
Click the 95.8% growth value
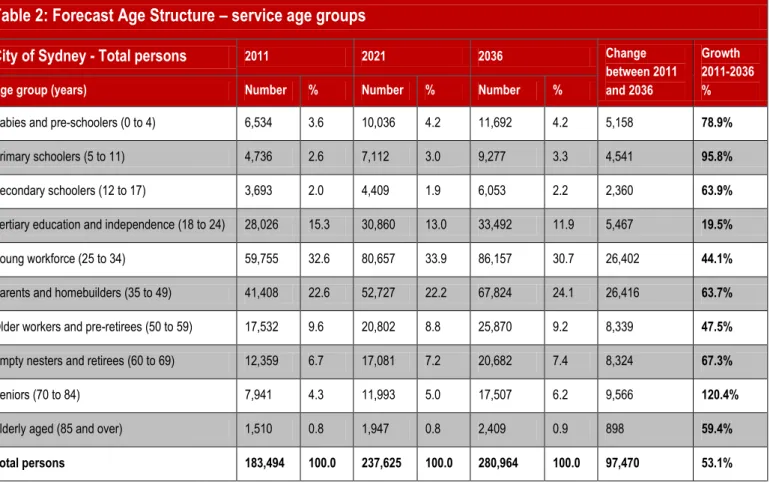coord(716,157)
